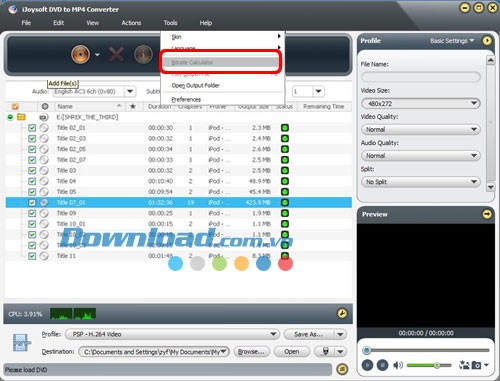Click the DVD drive icon beside E:[SHREK_THE_THIRD]
The width and height of the screenshot is (500, 381).
point(44,117)
